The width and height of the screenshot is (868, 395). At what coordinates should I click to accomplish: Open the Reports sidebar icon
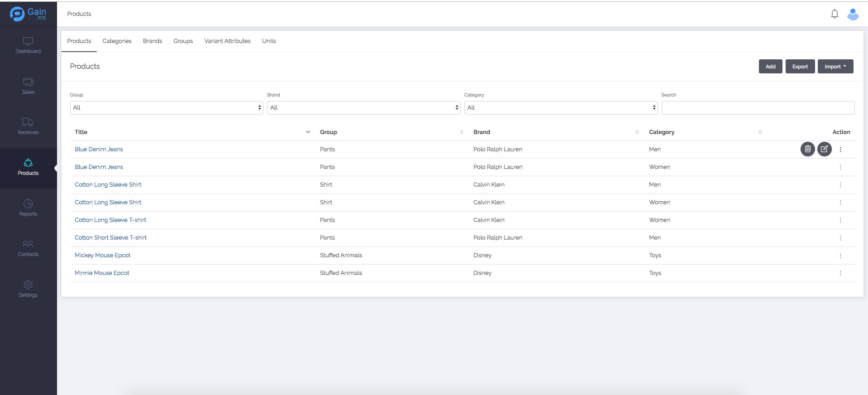click(28, 204)
